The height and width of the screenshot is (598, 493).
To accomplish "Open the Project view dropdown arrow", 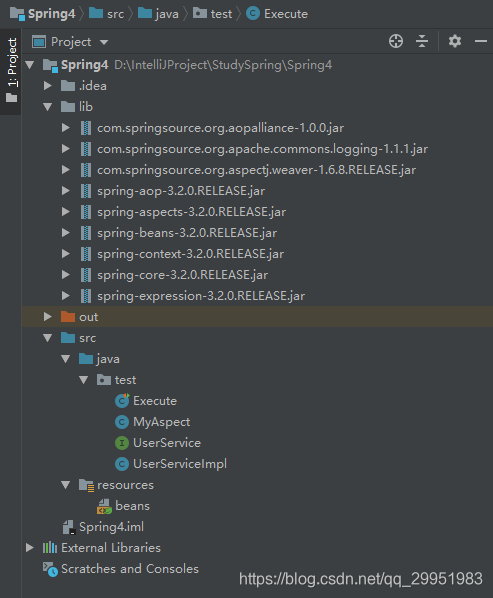I will pos(104,42).
